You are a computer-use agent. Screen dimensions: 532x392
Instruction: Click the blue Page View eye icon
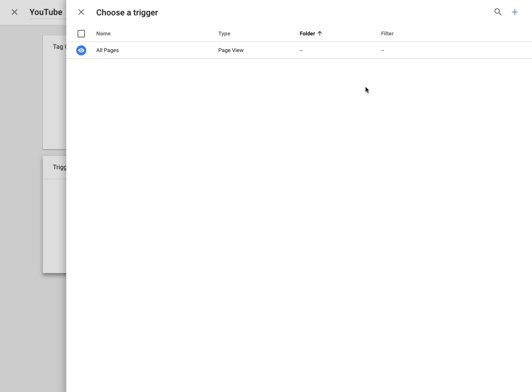(x=81, y=50)
